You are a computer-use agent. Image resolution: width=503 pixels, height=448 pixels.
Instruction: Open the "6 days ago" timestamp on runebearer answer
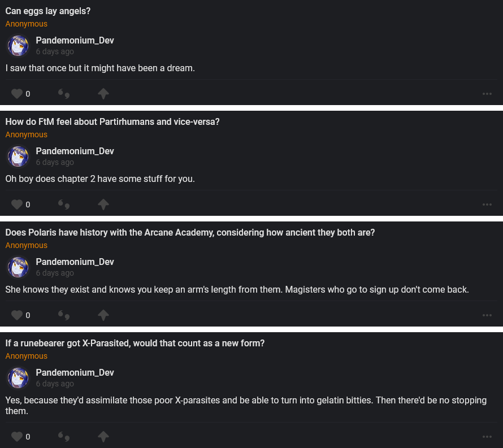55,384
